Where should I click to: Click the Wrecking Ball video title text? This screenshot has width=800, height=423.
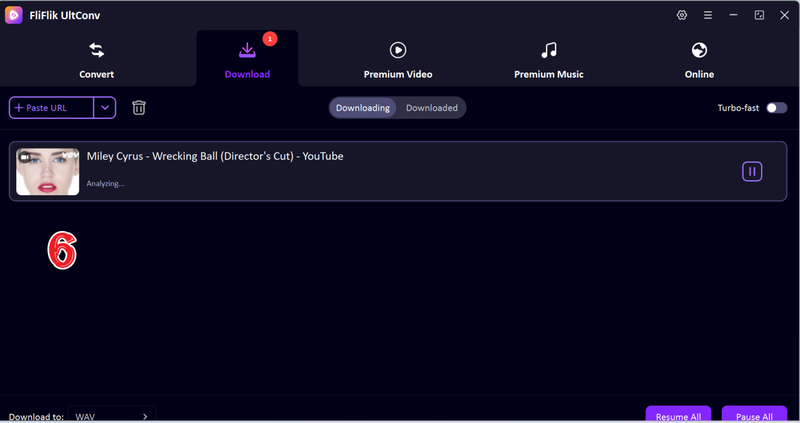coord(215,156)
